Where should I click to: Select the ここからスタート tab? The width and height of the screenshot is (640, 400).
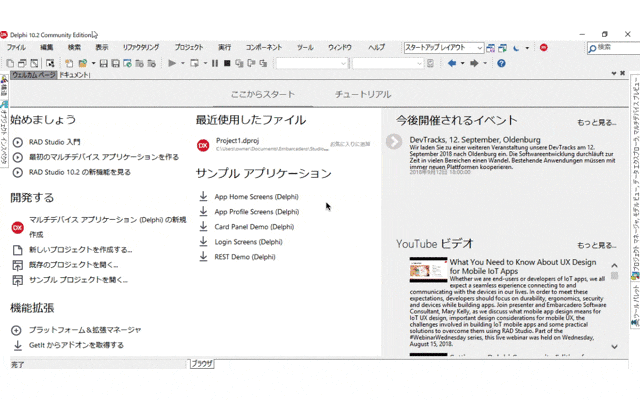coord(262,94)
